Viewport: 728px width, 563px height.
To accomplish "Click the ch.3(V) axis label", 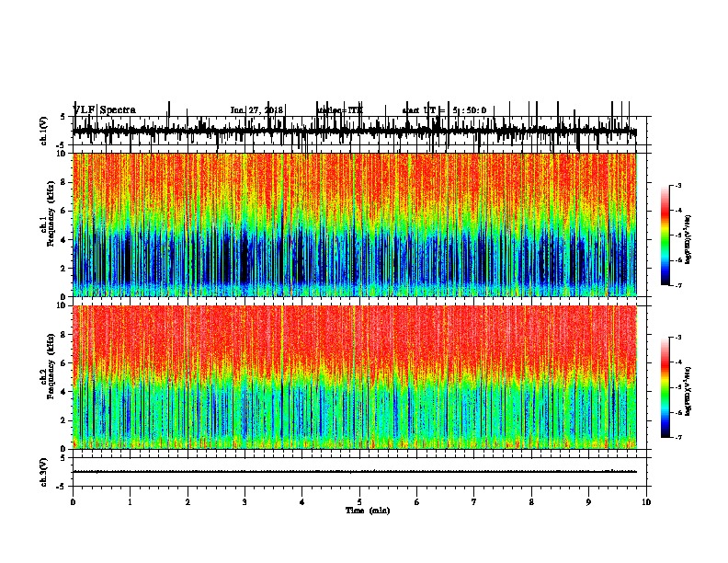I will point(44,472).
